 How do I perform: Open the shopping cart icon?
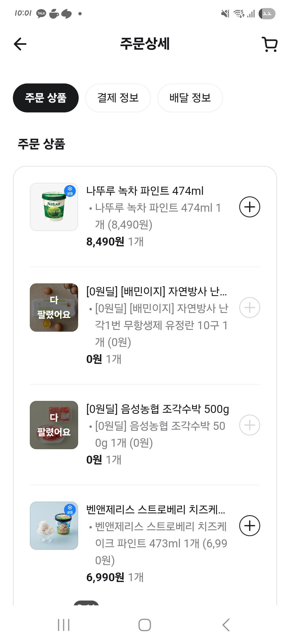(x=270, y=44)
